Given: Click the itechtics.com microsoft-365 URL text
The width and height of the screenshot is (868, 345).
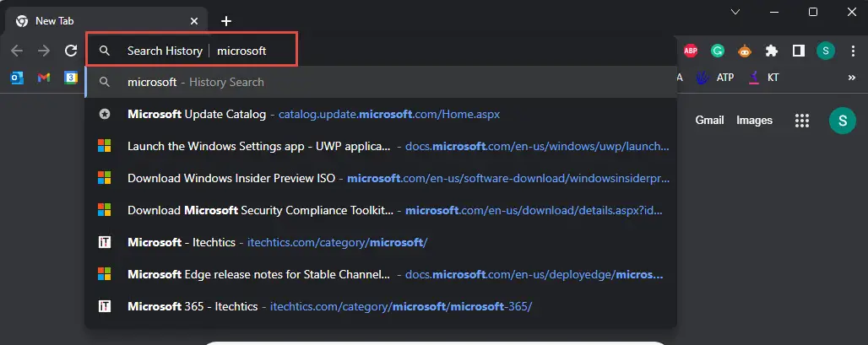Looking at the screenshot, I should click(401, 306).
